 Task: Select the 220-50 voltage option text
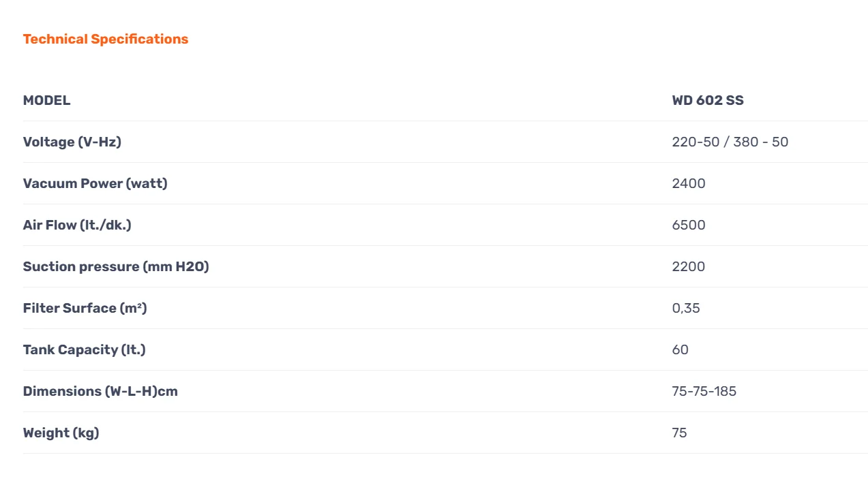[x=695, y=142]
